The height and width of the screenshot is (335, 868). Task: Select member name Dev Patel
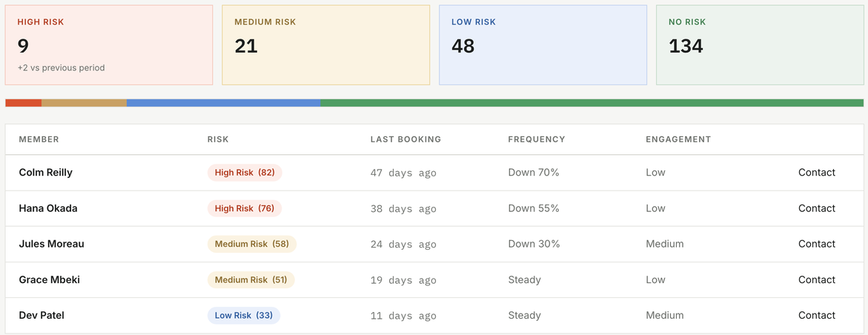[42, 315]
